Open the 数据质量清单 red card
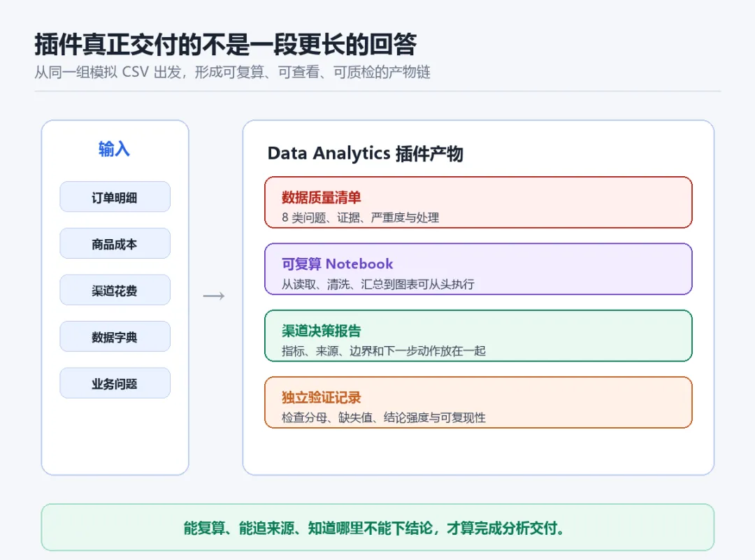The height and width of the screenshot is (560, 755). (x=478, y=202)
